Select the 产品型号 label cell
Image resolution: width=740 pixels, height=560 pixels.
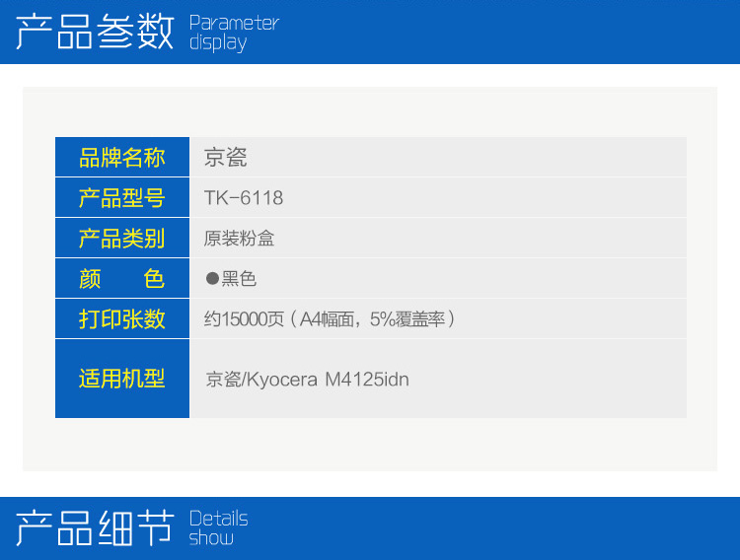(122, 197)
